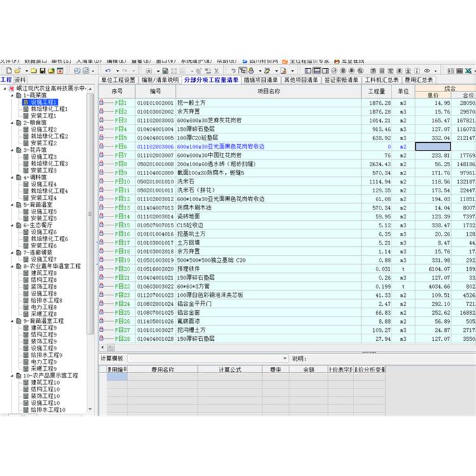Click the tree structure toolbar icon
The width and height of the screenshot is (476, 476).
pyautogui.click(x=242, y=70)
